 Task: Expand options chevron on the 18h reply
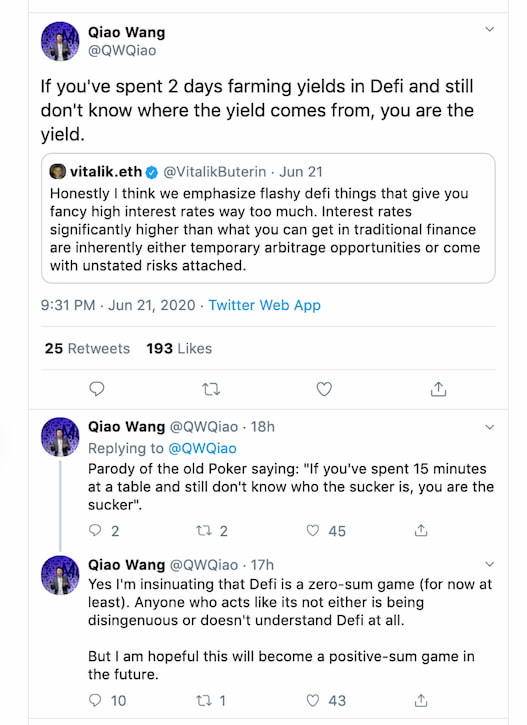tap(490, 427)
